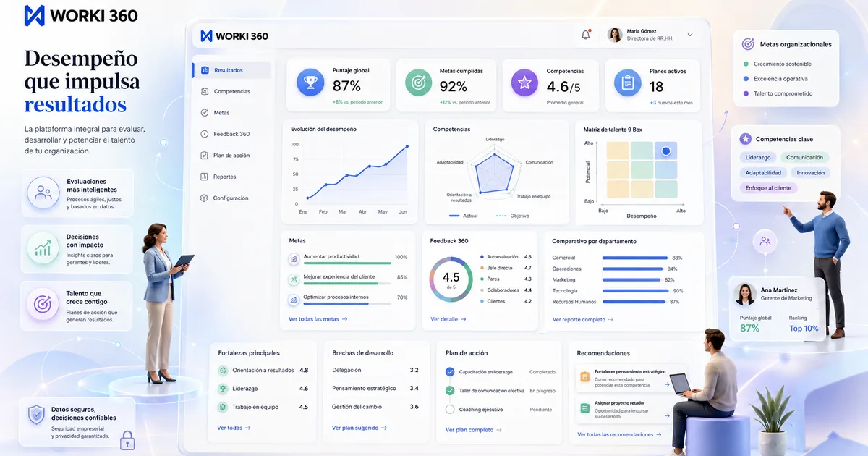The image size is (868, 456).
Task: Click the Orientación a resultados strength icon
Action: tap(223, 370)
